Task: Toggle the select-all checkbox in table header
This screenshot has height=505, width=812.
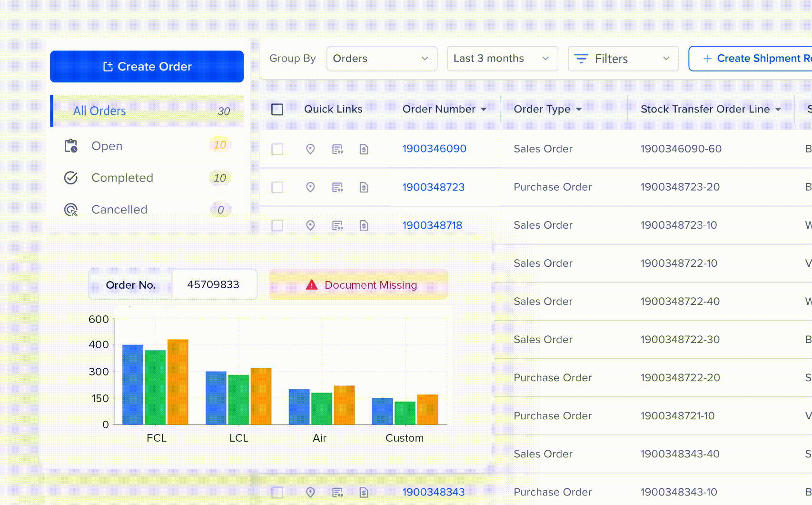Action: point(277,109)
